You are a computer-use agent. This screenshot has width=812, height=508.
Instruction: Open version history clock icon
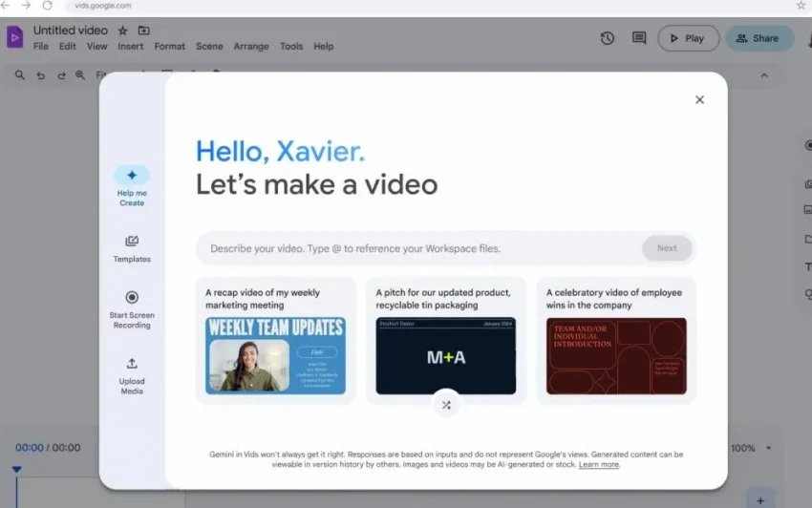pyautogui.click(x=608, y=38)
